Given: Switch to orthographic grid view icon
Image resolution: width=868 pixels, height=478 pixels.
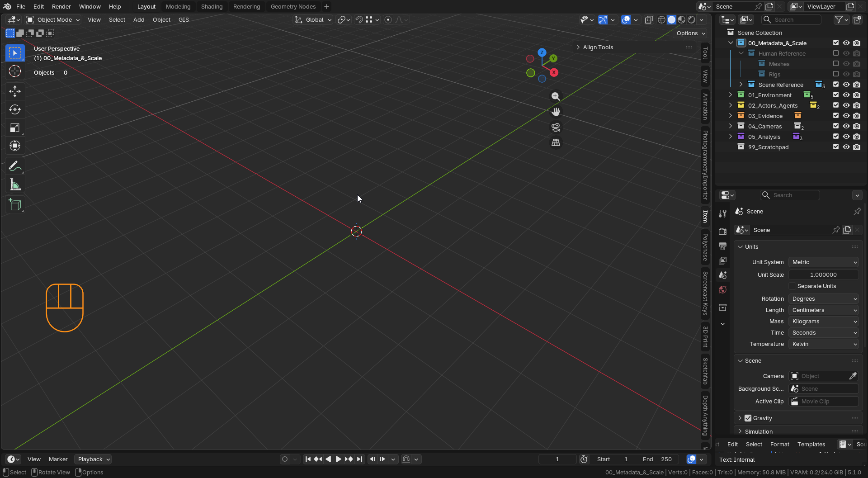Looking at the screenshot, I should pos(556,142).
